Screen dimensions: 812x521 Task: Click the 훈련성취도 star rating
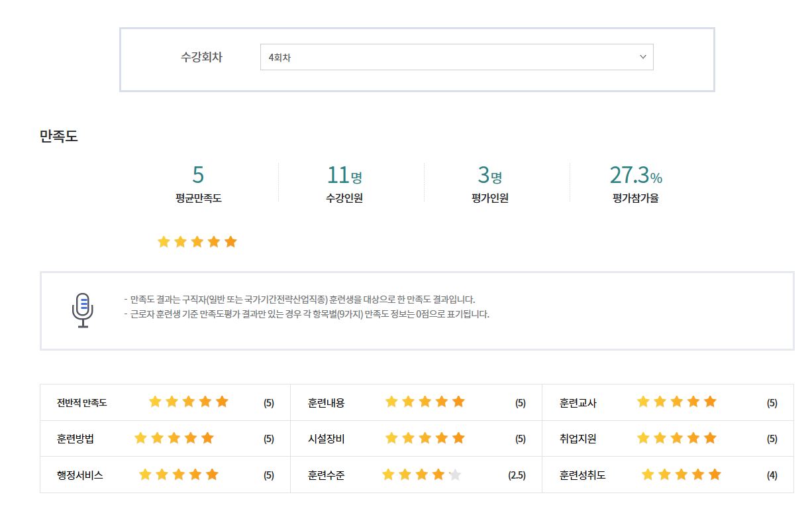pyautogui.click(x=681, y=475)
